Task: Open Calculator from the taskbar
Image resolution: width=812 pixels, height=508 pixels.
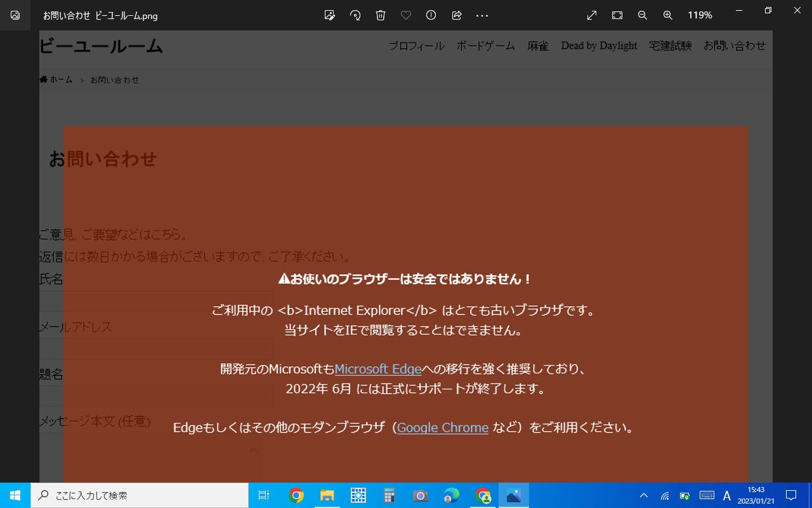Action: click(x=389, y=495)
